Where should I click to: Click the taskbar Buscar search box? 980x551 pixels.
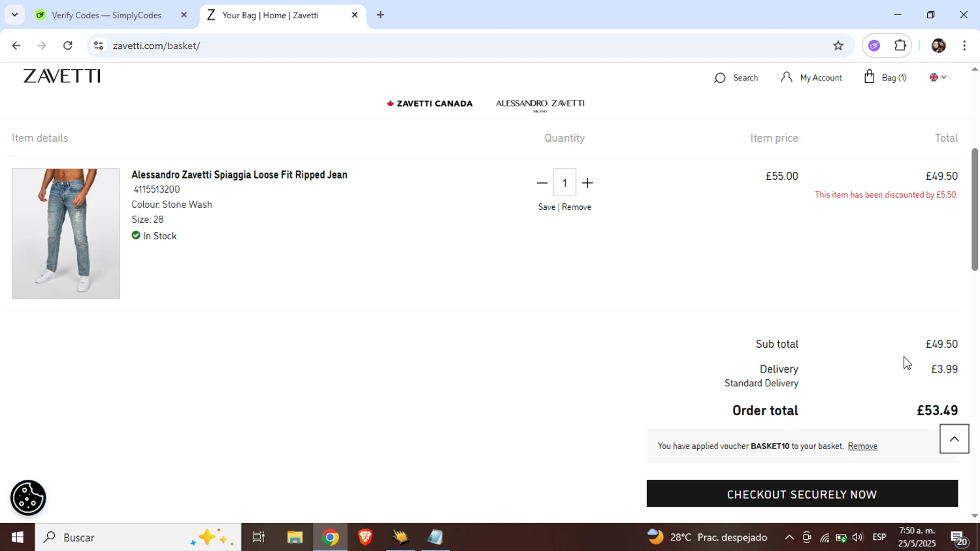[138, 537]
